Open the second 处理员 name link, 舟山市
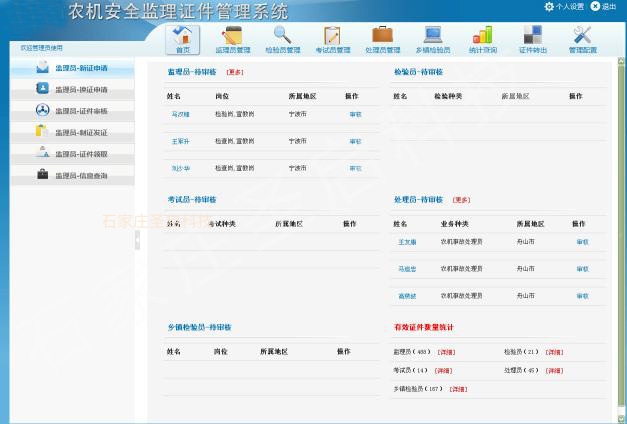The width and height of the screenshot is (627, 424). 407,269
